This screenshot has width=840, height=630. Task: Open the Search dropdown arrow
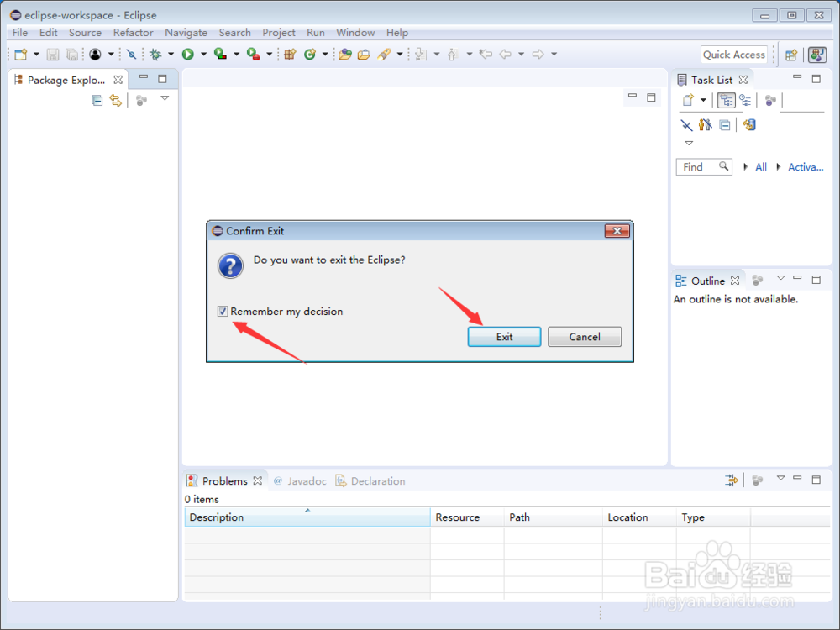400,54
